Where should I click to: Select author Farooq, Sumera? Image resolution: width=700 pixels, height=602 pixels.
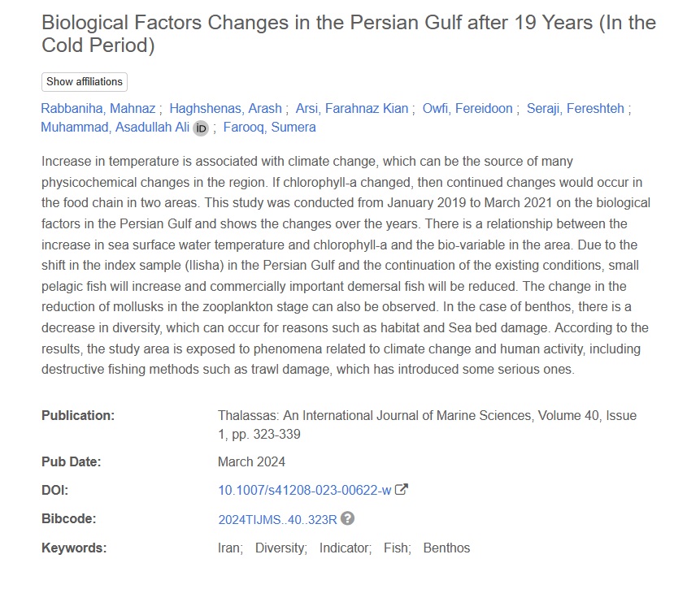click(x=269, y=128)
